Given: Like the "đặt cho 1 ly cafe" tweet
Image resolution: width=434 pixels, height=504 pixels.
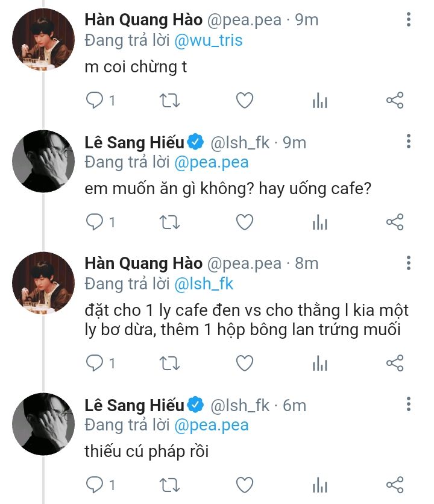Looking at the screenshot, I should click(x=244, y=362).
